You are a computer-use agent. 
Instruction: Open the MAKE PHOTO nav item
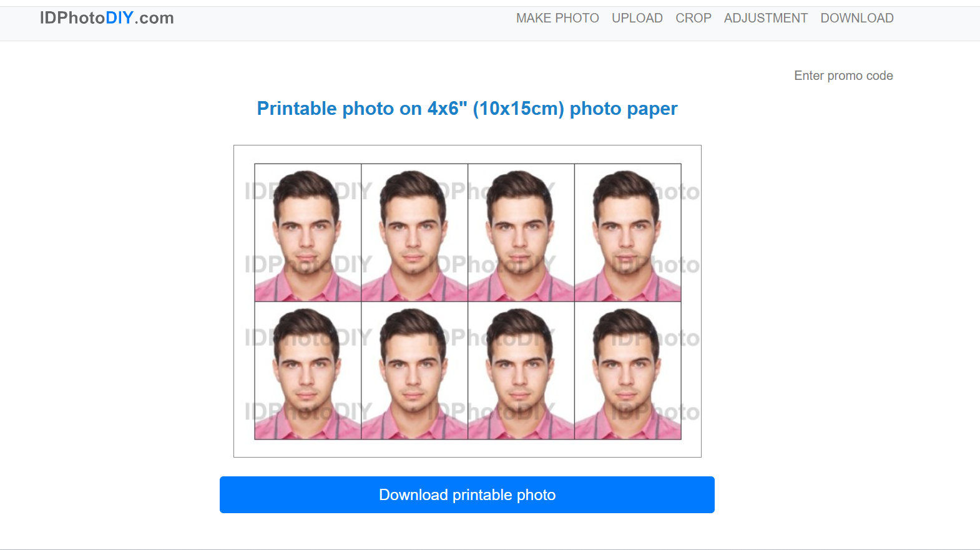coord(557,18)
